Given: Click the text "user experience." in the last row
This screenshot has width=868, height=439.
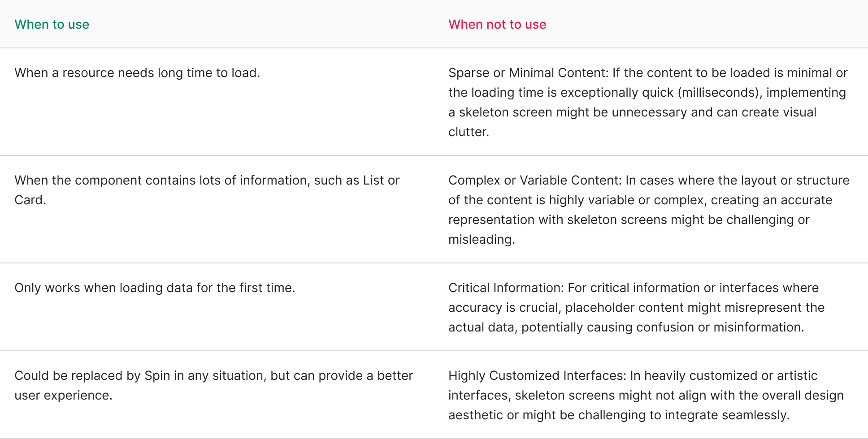Looking at the screenshot, I should (63, 395).
